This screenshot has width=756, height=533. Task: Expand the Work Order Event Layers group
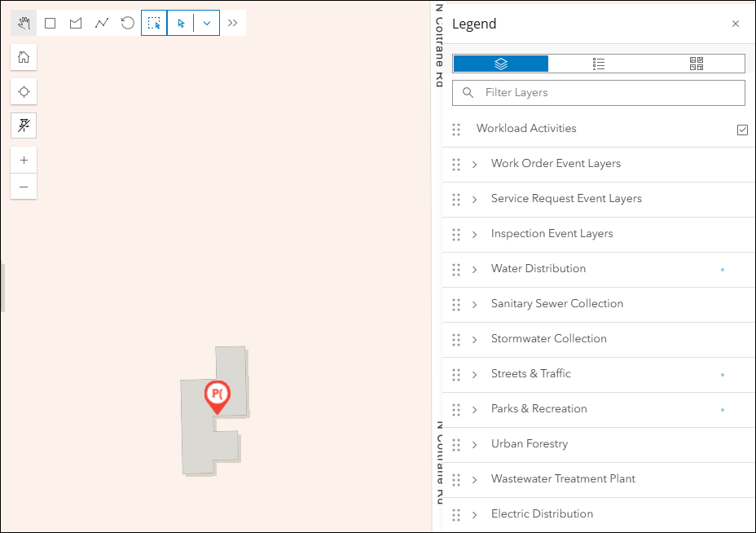tap(474, 164)
